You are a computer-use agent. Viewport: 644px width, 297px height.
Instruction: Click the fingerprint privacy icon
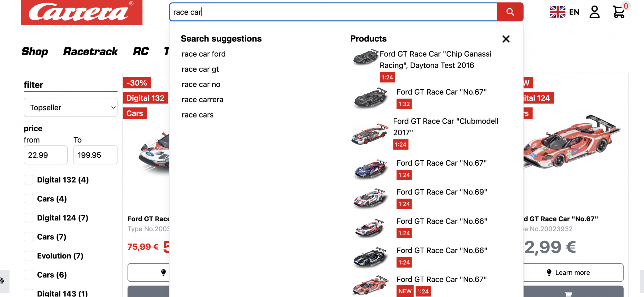(x=2, y=281)
